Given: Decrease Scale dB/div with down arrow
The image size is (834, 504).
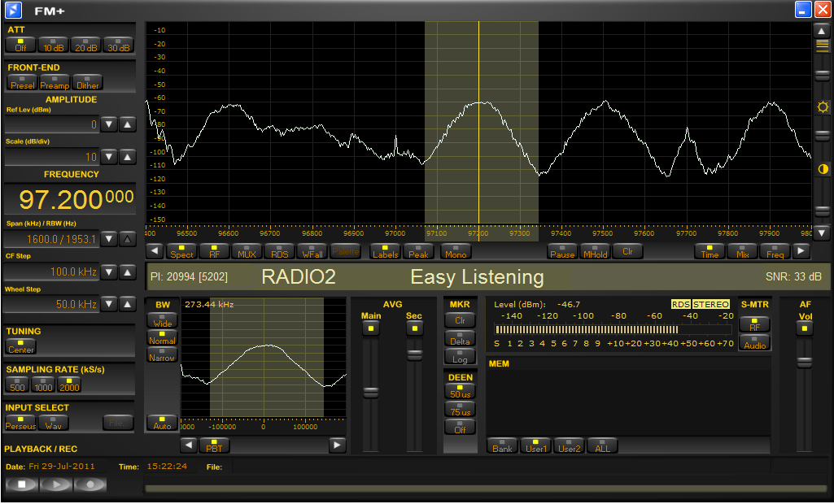Looking at the screenshot, I should coord(110,157).
